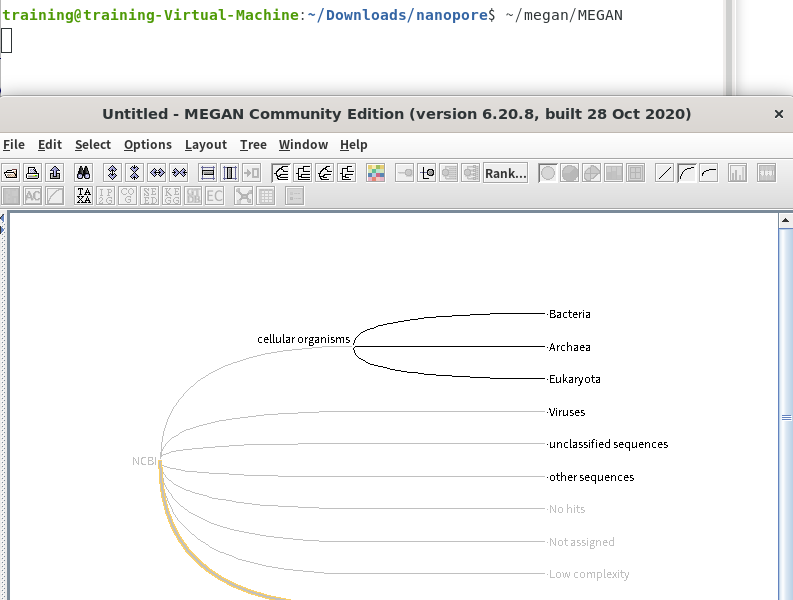Viewport: 793px width, 600px height.
Task: Click the SEED viewer icon
Action: coord(150,195)
